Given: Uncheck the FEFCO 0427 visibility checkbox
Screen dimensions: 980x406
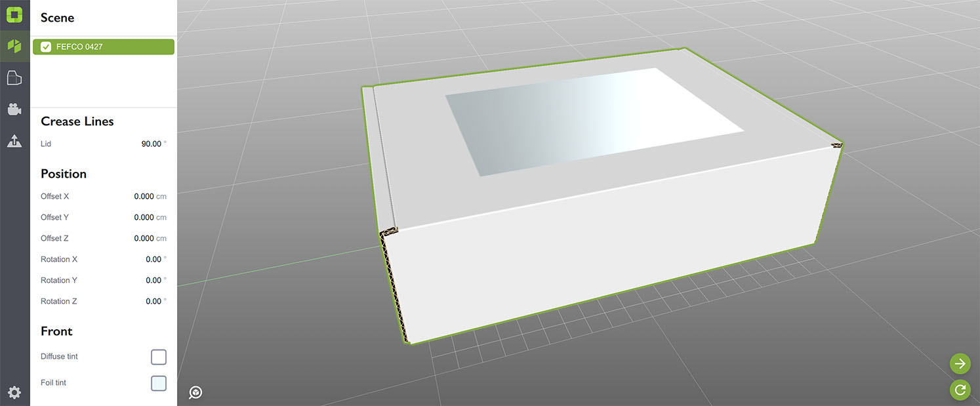Looking at the screenshot, I should [x=46, y=47].
